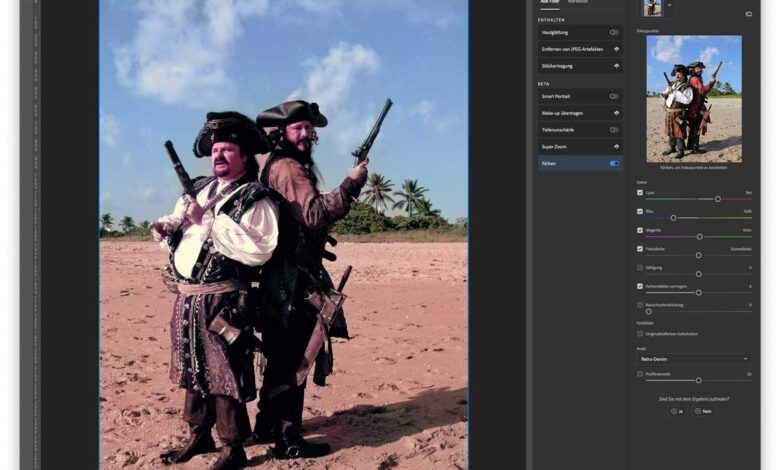Download the Stilübertragung filter via cloud icon
Image resolution: width=780 pixels, height=470 pixels.
(x=616, y=66)
